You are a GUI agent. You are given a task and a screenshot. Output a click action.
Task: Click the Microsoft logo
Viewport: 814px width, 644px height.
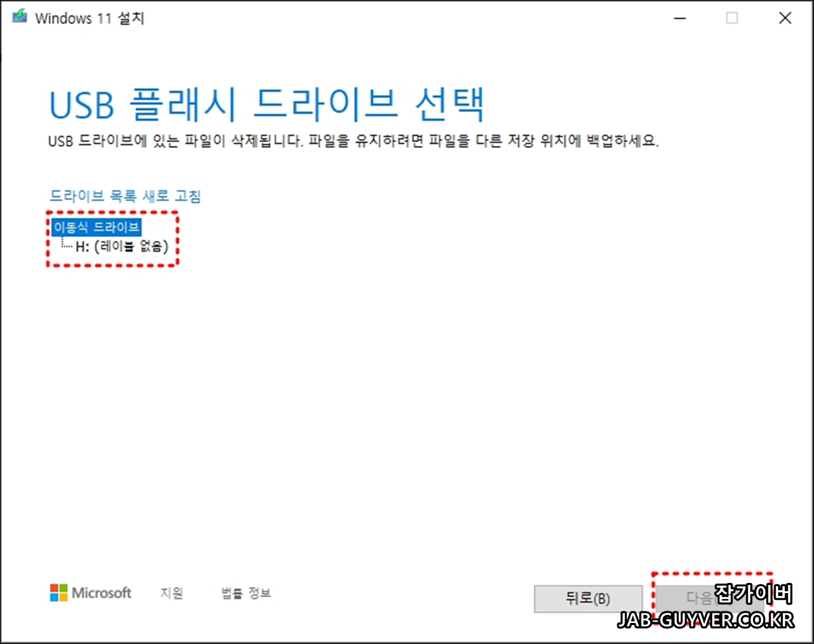click(x=91, y=593)
